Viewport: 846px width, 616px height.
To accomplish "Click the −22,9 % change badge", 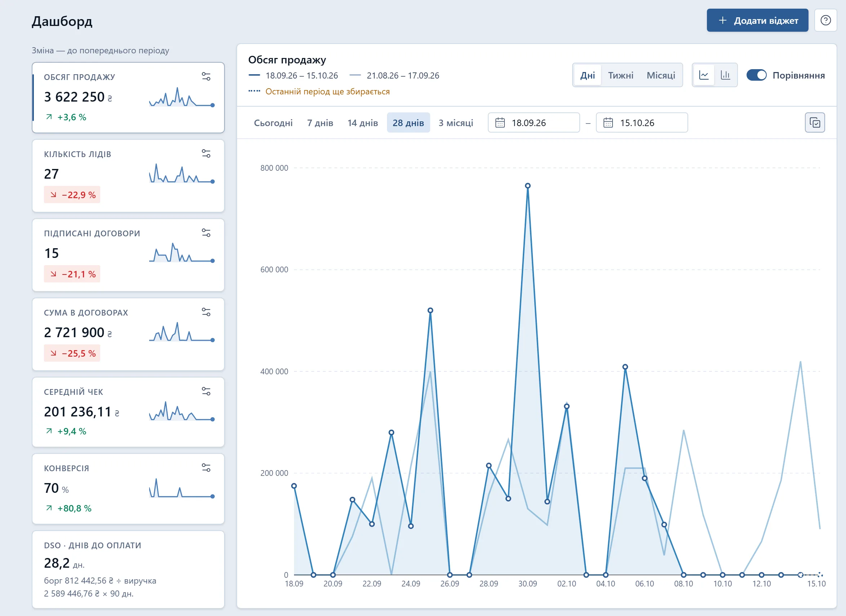I will [x=72, y=195].
